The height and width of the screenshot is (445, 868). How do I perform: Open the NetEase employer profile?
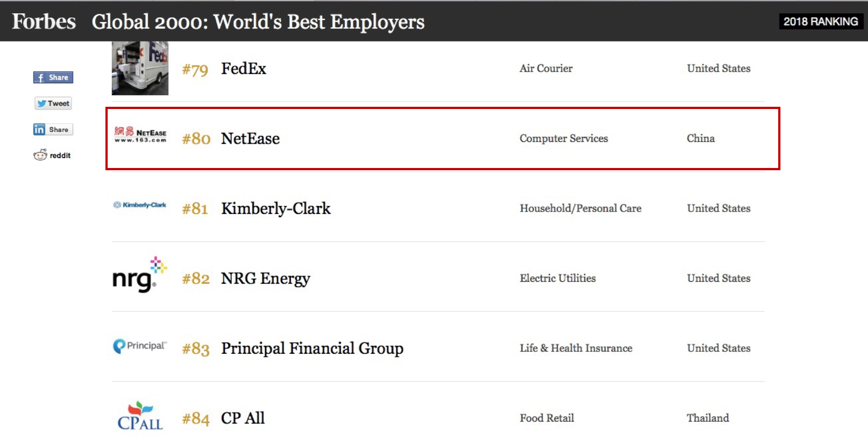[x=250, y=139]
